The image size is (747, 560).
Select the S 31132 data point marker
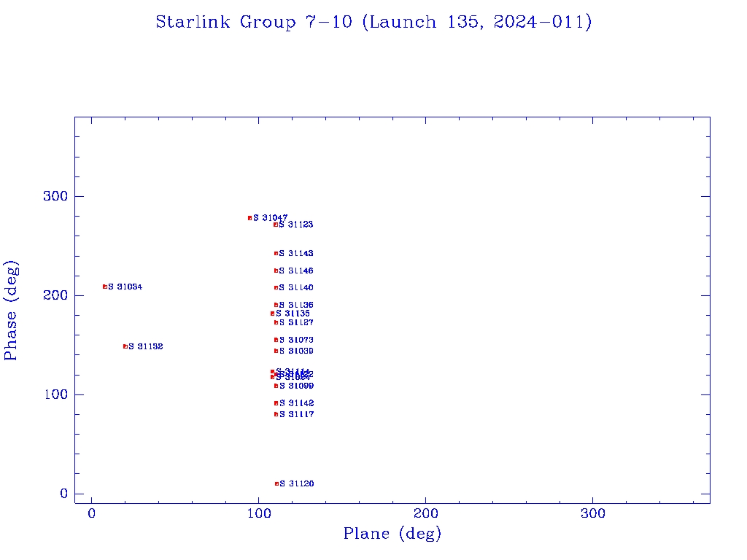(125, 346)
